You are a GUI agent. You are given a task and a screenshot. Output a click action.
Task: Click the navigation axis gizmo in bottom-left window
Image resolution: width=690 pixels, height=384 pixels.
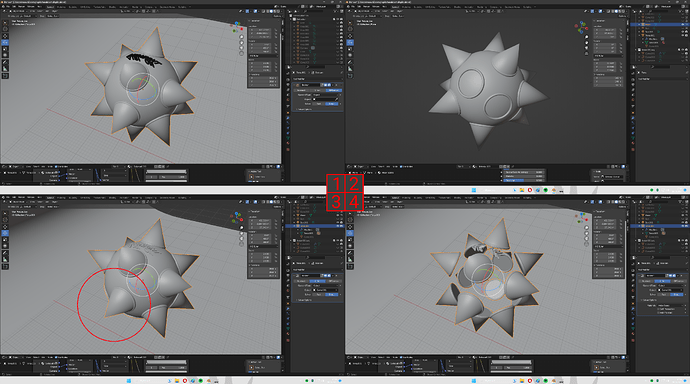pos(238,218)
